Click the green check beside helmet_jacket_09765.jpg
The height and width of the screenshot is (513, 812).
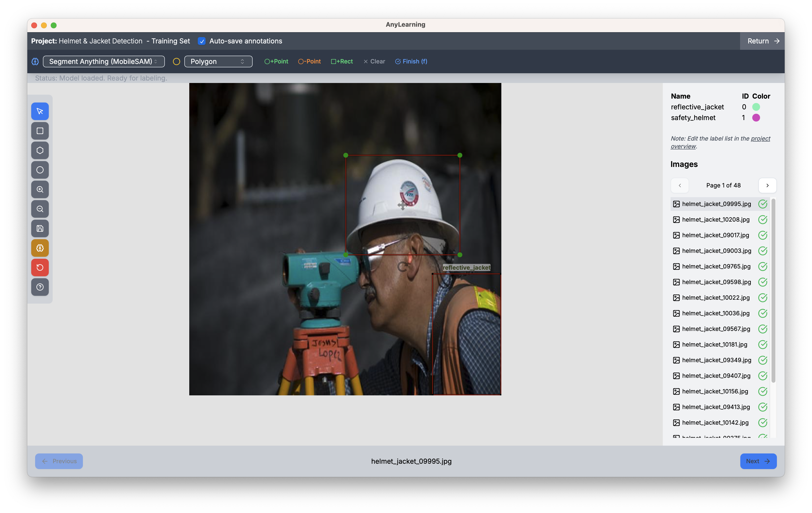pos(762,267)
